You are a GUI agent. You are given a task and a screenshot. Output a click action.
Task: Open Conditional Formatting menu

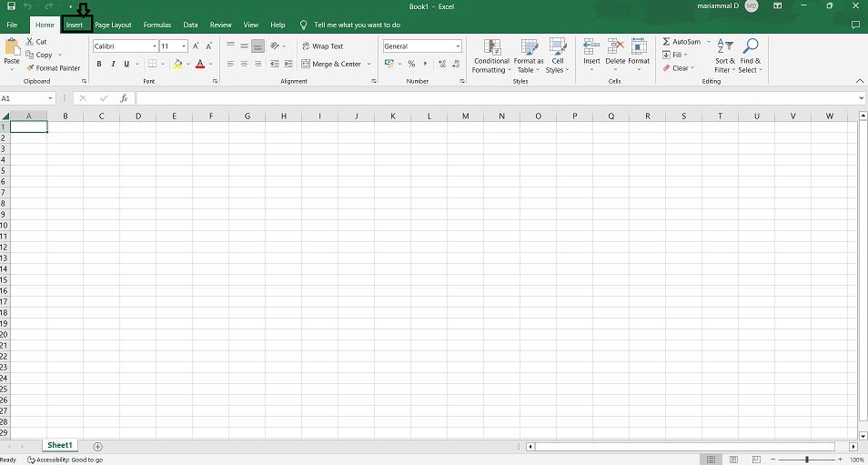(x=491, y=56)
